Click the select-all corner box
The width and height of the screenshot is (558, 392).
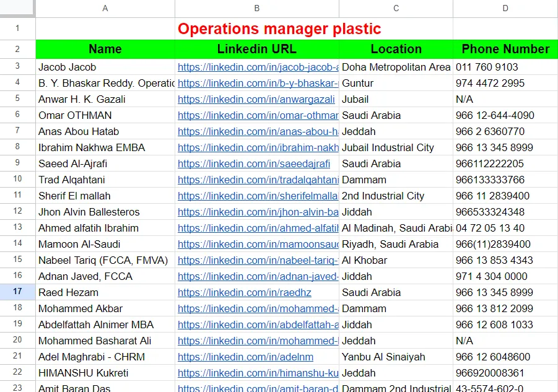pyautogui.click(x=17, y=8)
